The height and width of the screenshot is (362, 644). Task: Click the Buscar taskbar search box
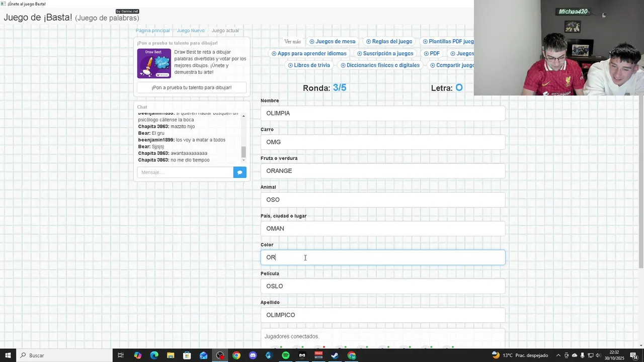64,355
